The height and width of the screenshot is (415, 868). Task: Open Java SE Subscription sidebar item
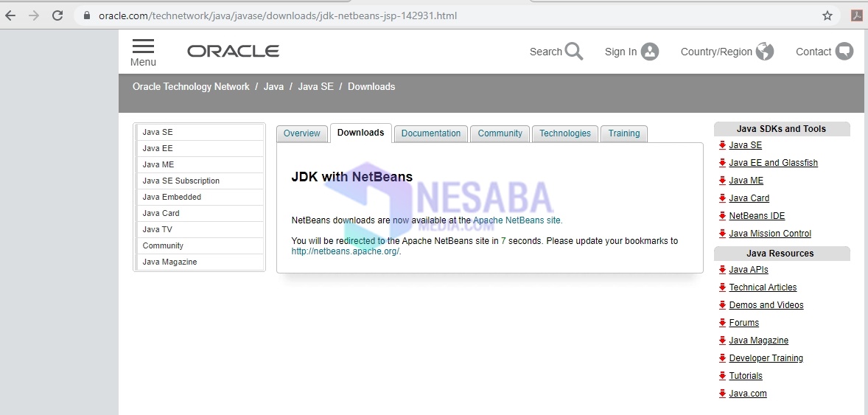(x=200, y=181)
